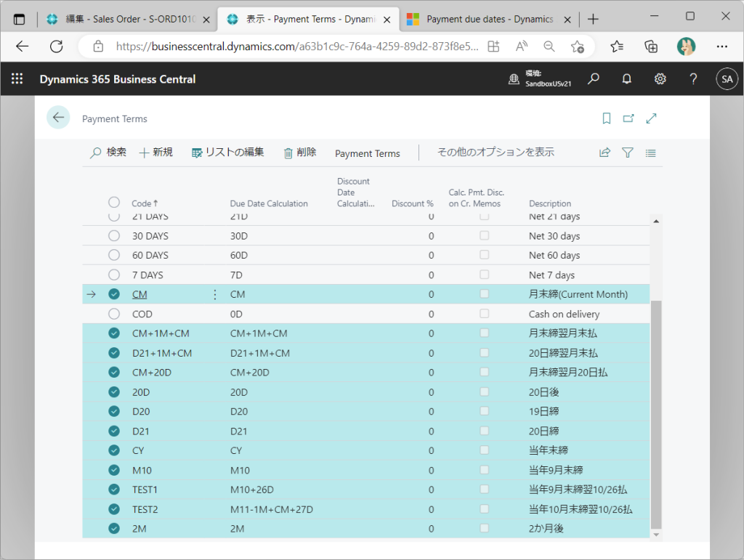Open the notifications bell

coord(627,78)
